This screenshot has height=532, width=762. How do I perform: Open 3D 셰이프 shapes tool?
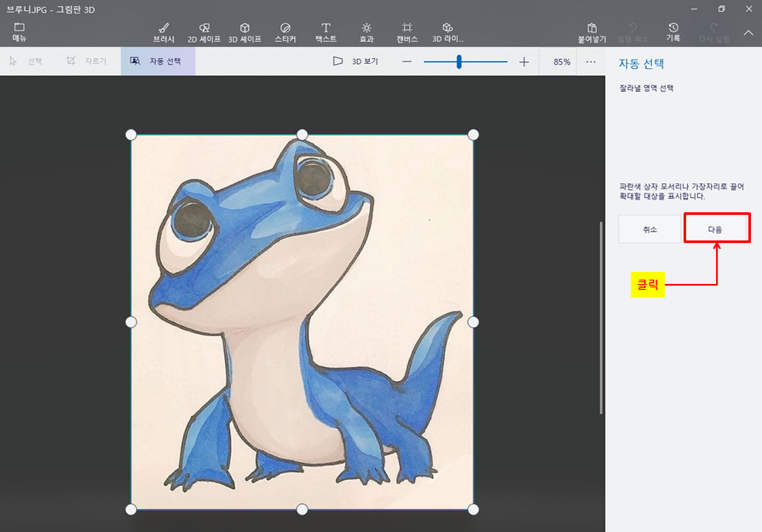click(x=245, y=32)
